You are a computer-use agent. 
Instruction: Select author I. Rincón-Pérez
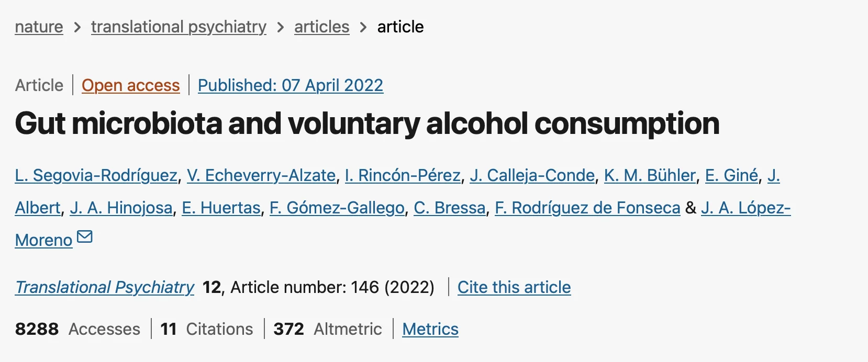[403, 175]
